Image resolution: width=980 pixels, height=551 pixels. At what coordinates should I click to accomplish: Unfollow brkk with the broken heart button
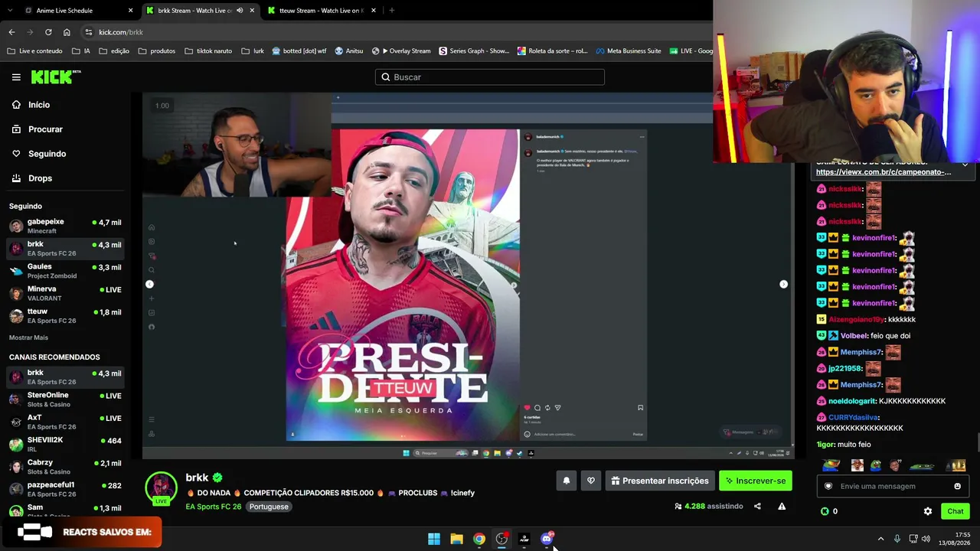(591, 481)
